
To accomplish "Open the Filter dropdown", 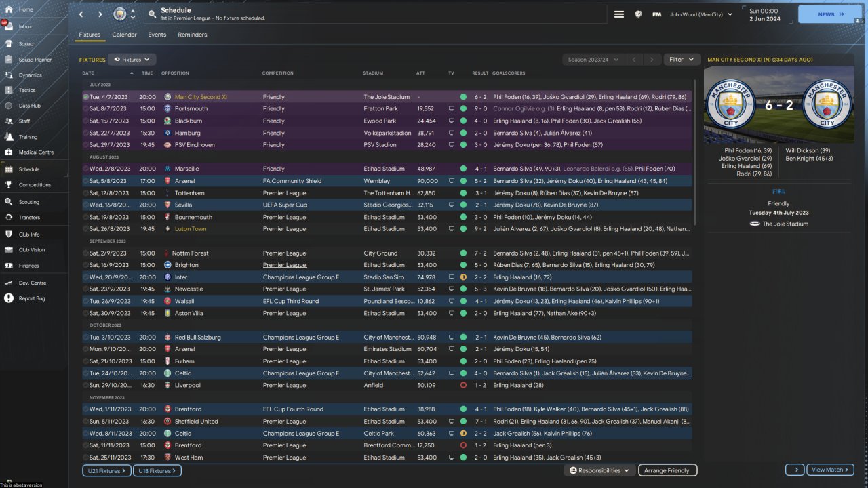I will (682, 60).
